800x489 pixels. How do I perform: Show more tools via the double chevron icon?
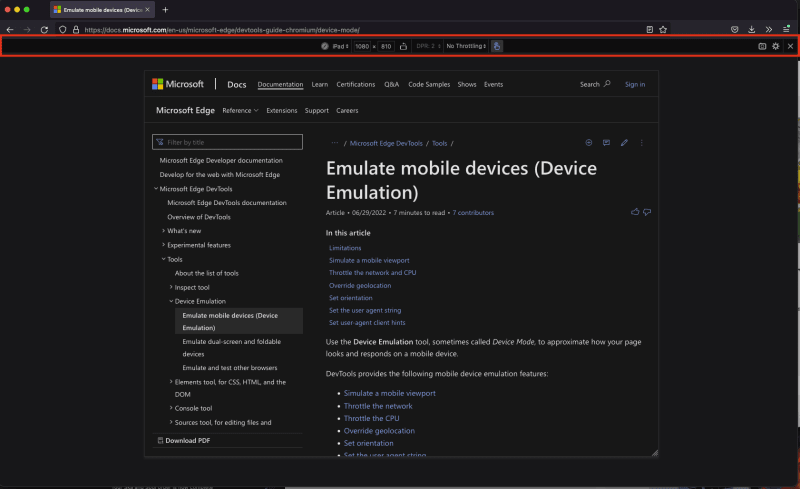click(x=769, y=30)
